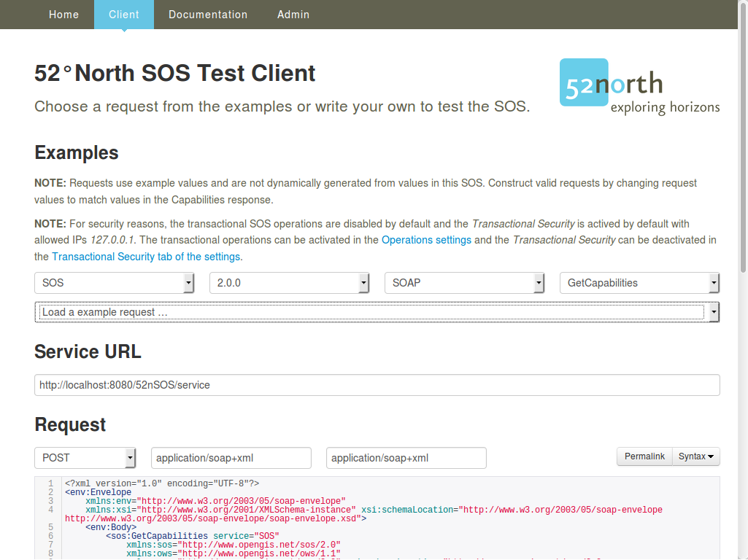
Task: Open the Load a example request dropdown
Action: click(x=377, y=312)
